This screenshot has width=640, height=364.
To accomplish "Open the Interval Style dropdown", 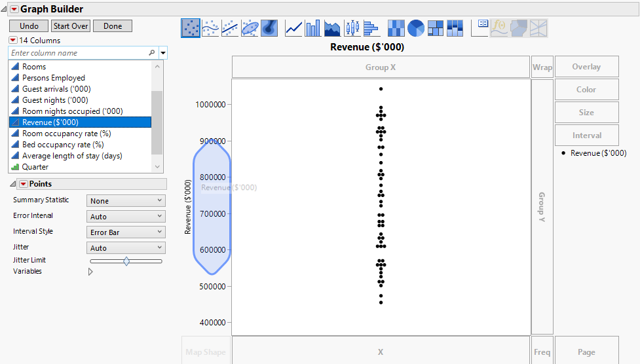I will click(126, 232).
